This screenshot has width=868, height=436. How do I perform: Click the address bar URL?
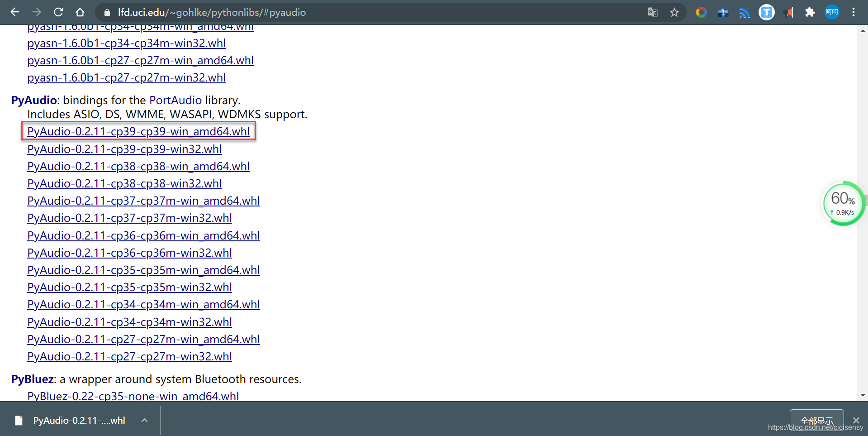[x=212, y=13]
